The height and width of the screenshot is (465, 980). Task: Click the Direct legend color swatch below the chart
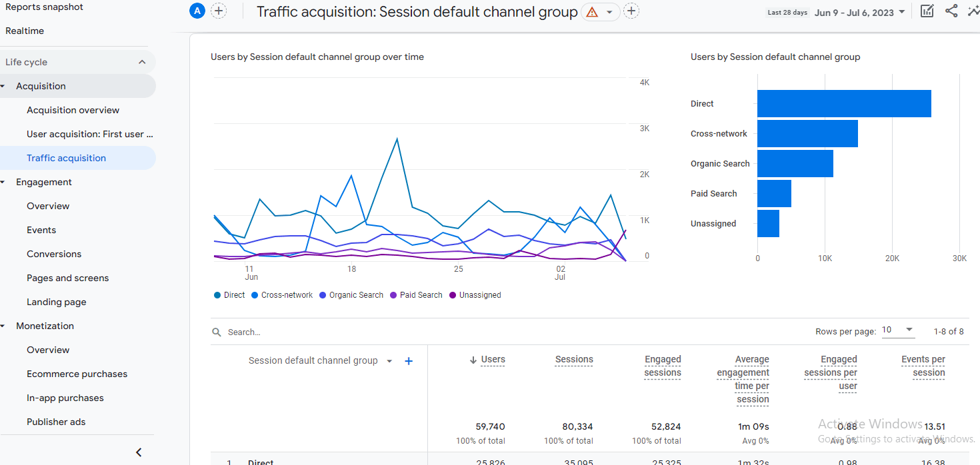click(x=217, y=294)
